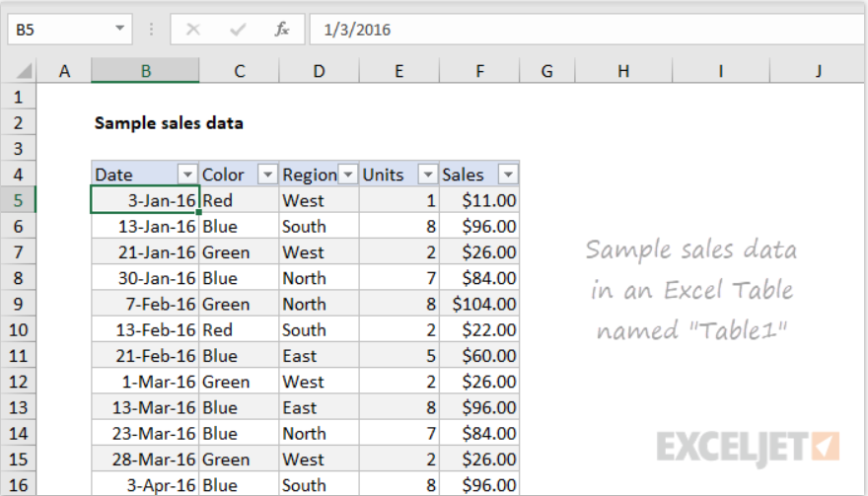868x496 pixels.
Task: Click the Sales table header cell
Action: 479,175
